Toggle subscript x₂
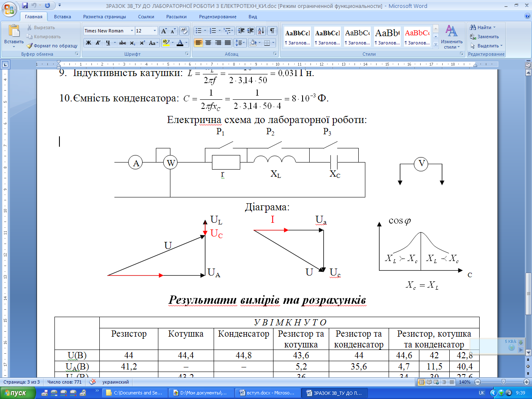Viewport: 532px width, 399px height. point(132,42)
